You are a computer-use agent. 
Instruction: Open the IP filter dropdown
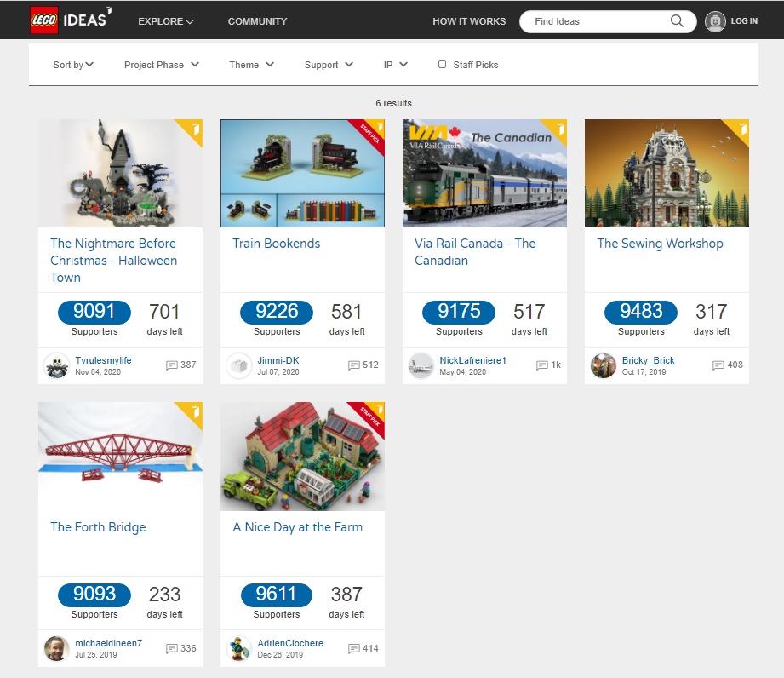click(x=396, y=65)
